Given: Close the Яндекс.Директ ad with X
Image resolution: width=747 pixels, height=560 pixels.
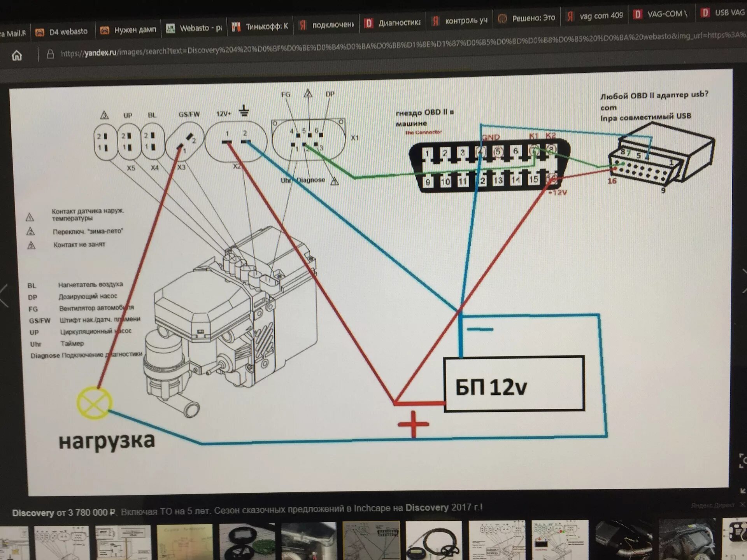Looking at the screenshot, I should point(742,504).
